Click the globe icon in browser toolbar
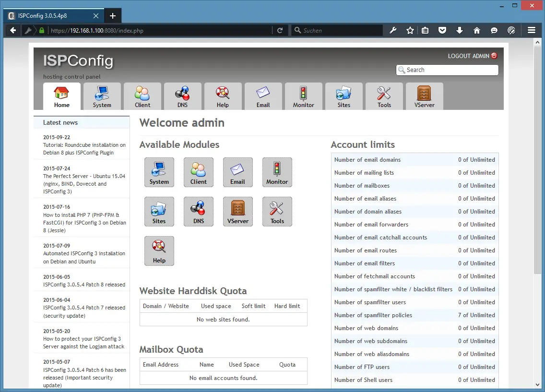Screen dimensions: 545x392 (511, 31)
